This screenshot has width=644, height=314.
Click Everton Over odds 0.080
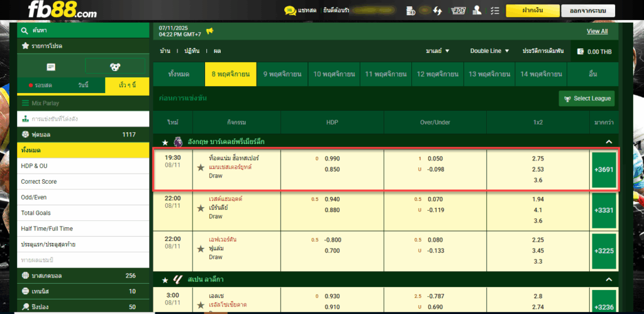point(435,240)
